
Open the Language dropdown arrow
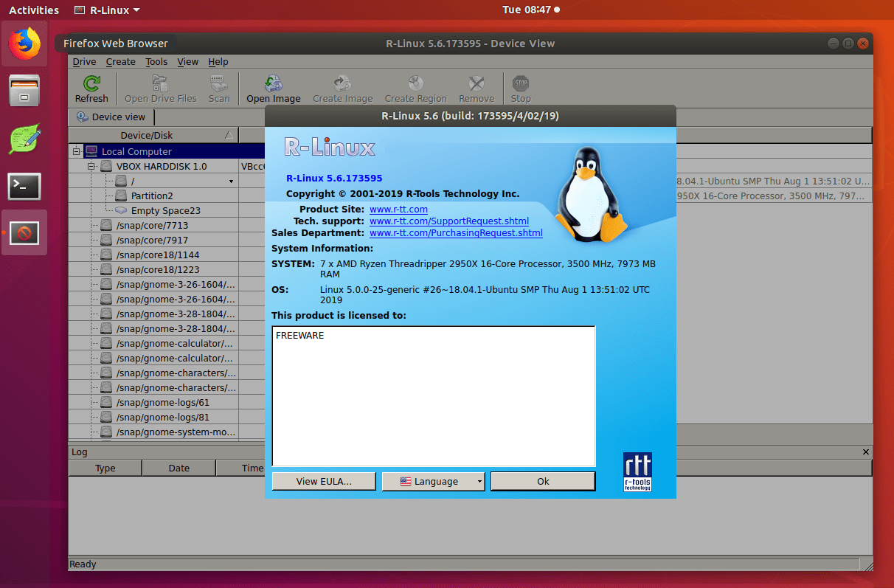479,482
